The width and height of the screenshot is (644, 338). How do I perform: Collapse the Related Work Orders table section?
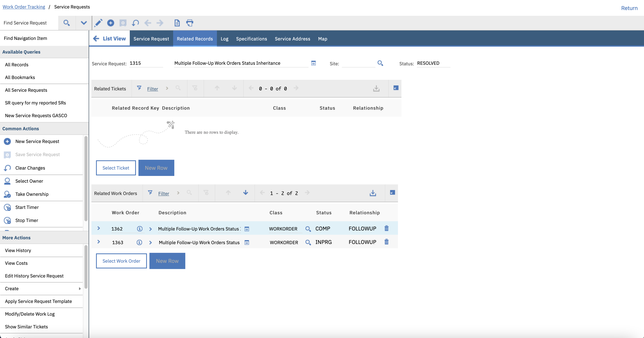pos(392,193)
